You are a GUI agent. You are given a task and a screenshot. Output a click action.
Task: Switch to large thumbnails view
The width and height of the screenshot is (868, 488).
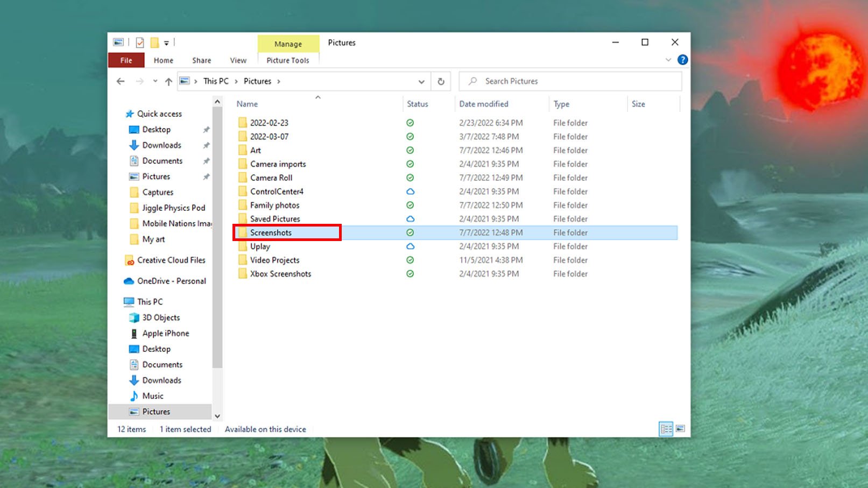pos(680,429)
